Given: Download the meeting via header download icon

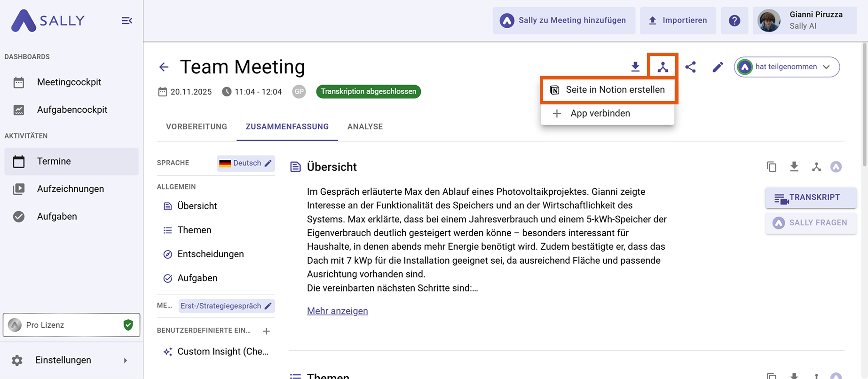Looking at the screenshot, I should 635,67.
